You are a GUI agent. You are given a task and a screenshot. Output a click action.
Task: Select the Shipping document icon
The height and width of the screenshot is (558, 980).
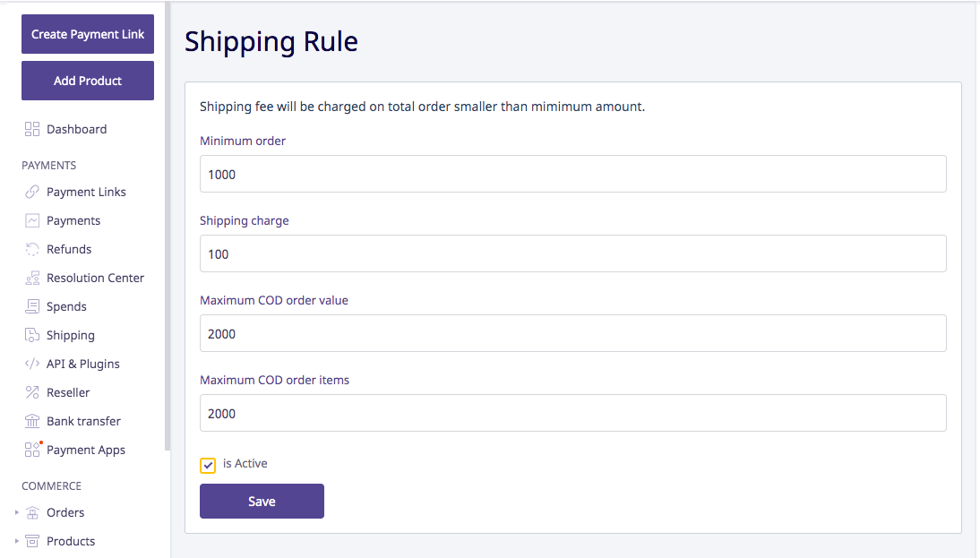pyautogui.click(x=32, y=335)
